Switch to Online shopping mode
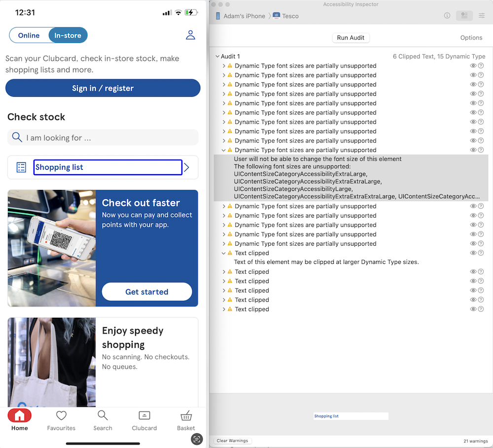 pyautogui.click(x=29, y=35)
